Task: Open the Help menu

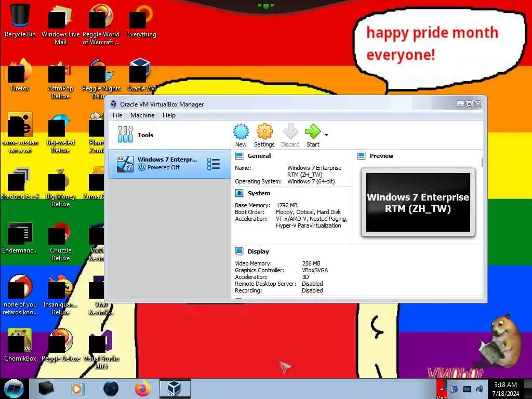Action: pos(169,115)
